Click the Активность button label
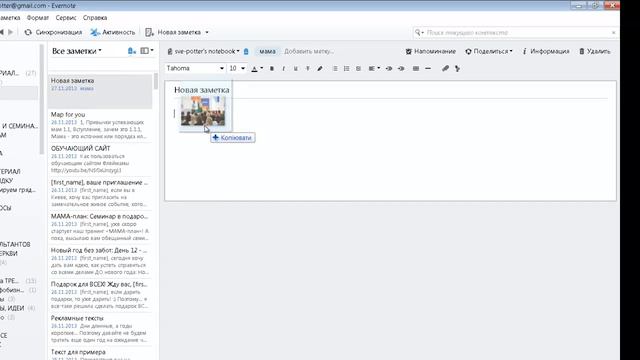The height and width of the screenshot is (360, 640). [118, 32]
